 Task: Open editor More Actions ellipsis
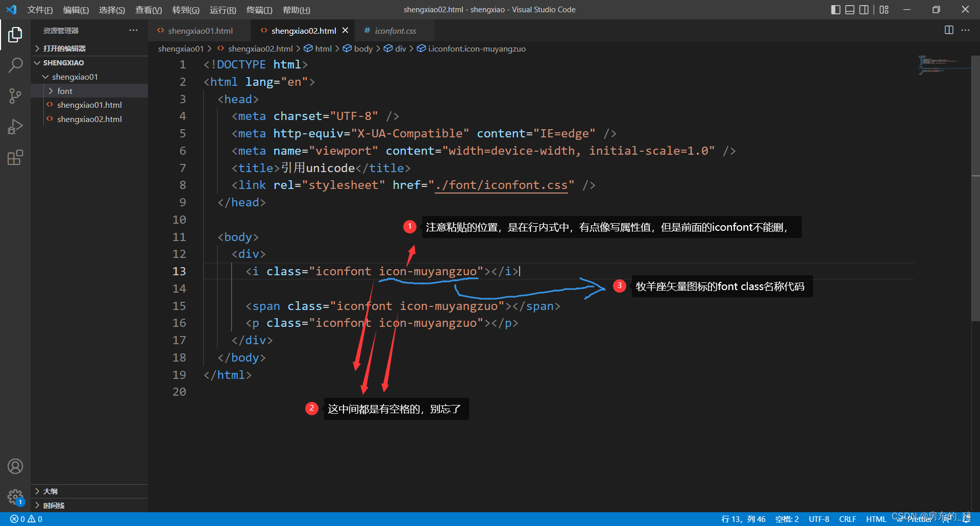[965, 30]
